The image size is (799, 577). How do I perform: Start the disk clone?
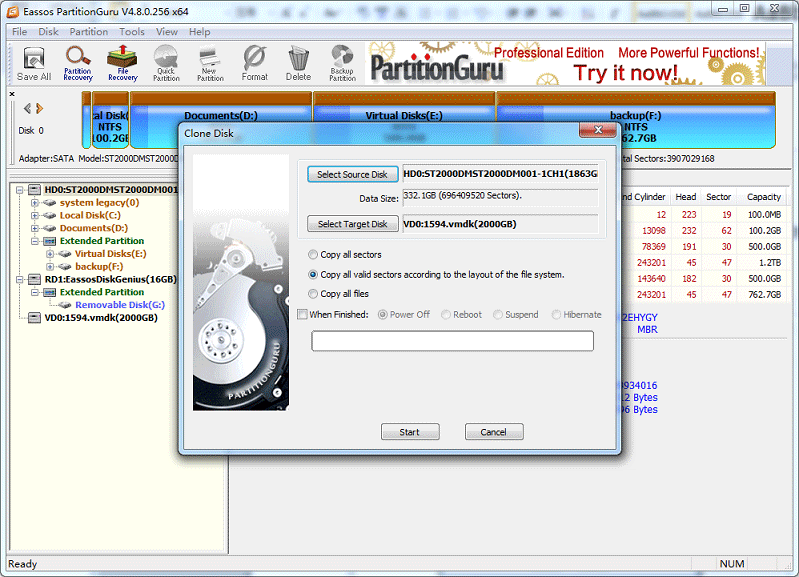point(410,432)
